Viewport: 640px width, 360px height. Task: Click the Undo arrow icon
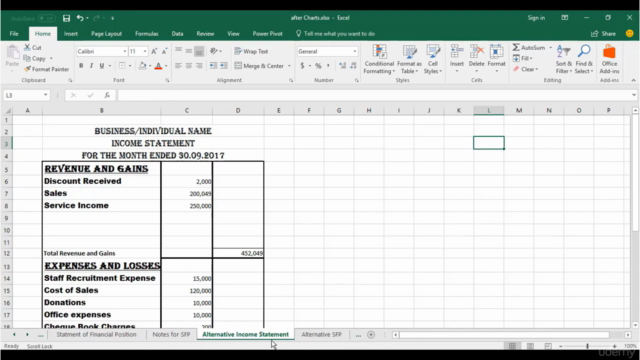coord(80,18)
